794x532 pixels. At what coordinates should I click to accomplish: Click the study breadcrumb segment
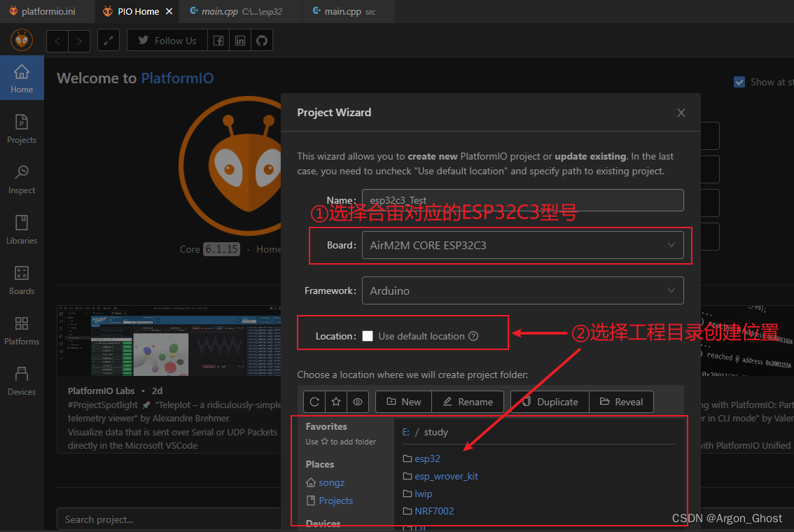point(436,432)
